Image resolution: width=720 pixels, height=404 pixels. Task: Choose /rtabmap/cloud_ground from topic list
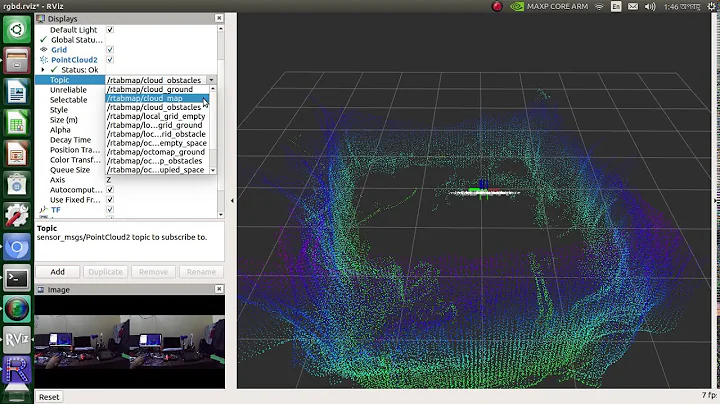157,89
